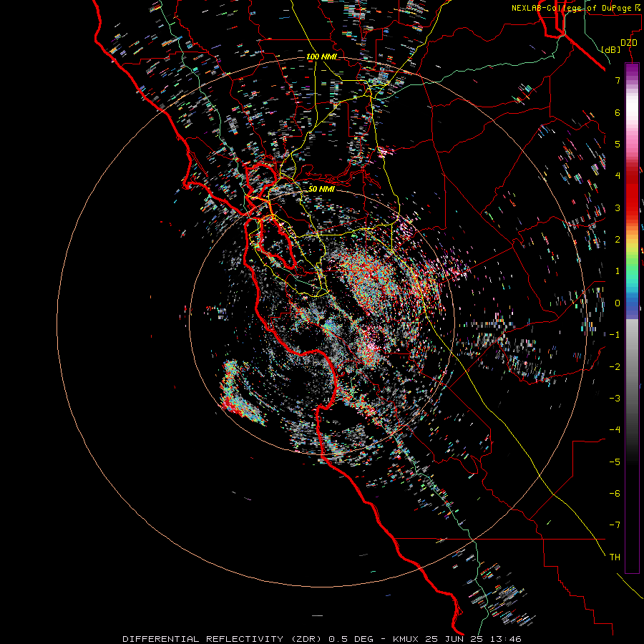Click the "-5" value on the color scale

615,462
